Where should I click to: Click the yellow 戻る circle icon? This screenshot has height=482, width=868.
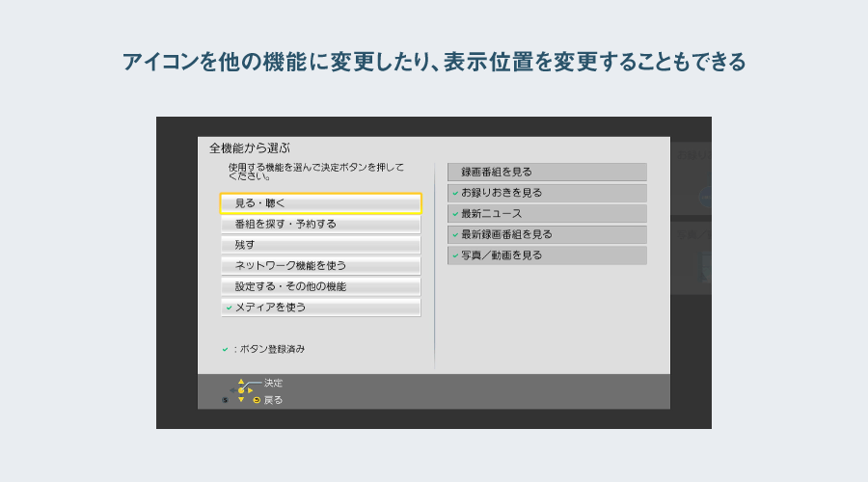pyautogui.click(x=257, y=400)
